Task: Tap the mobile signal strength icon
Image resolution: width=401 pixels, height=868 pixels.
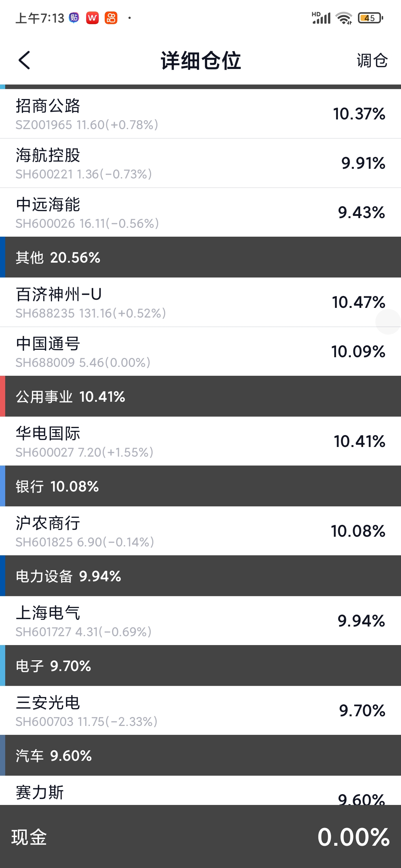Action: coord(321,18)
